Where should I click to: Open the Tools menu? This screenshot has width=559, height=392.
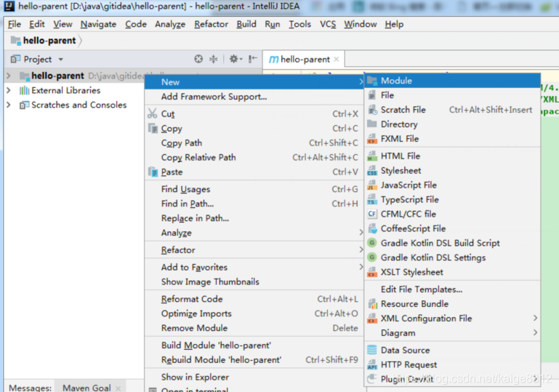coord(299,24)
